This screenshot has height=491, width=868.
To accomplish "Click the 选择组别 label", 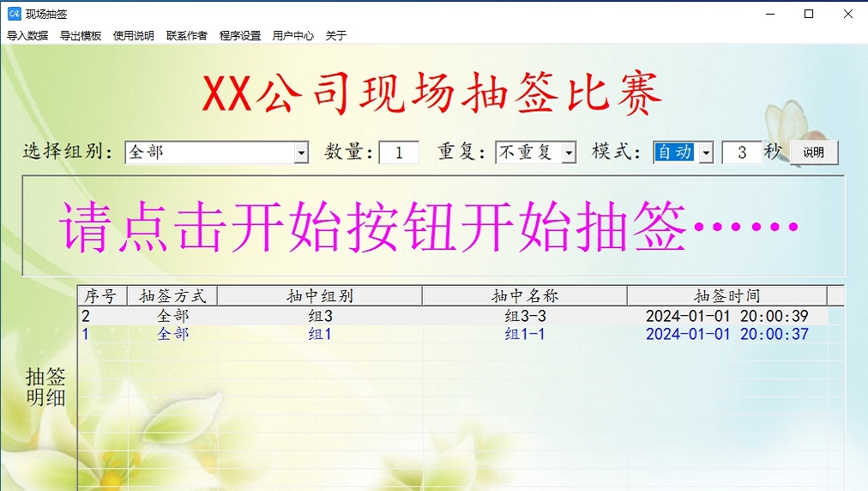I will 68,151.
